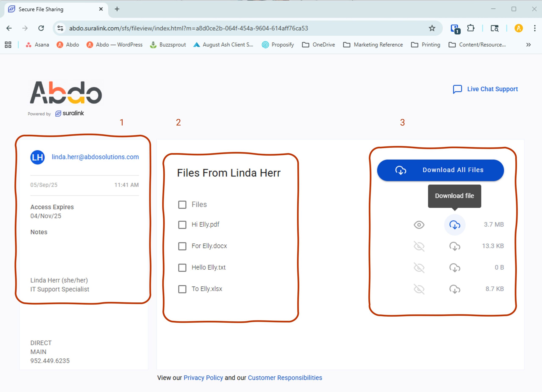Open the Asana bookmark

tap(37, 45)
